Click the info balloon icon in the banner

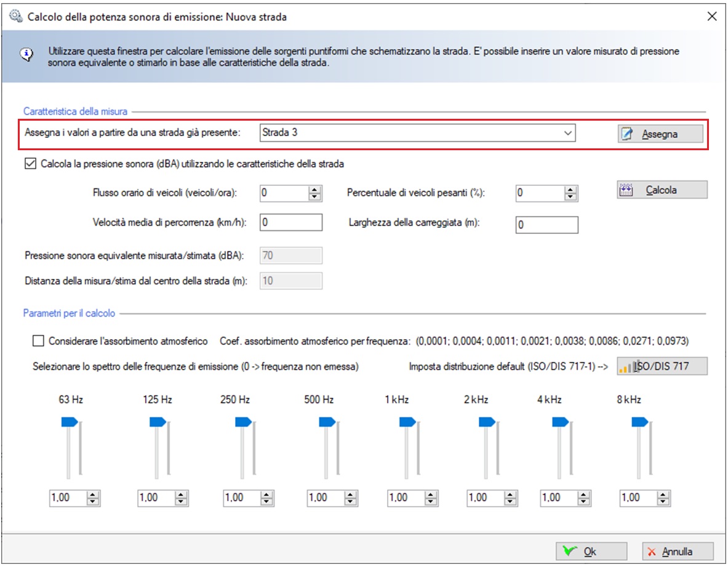tap(26, 55)
